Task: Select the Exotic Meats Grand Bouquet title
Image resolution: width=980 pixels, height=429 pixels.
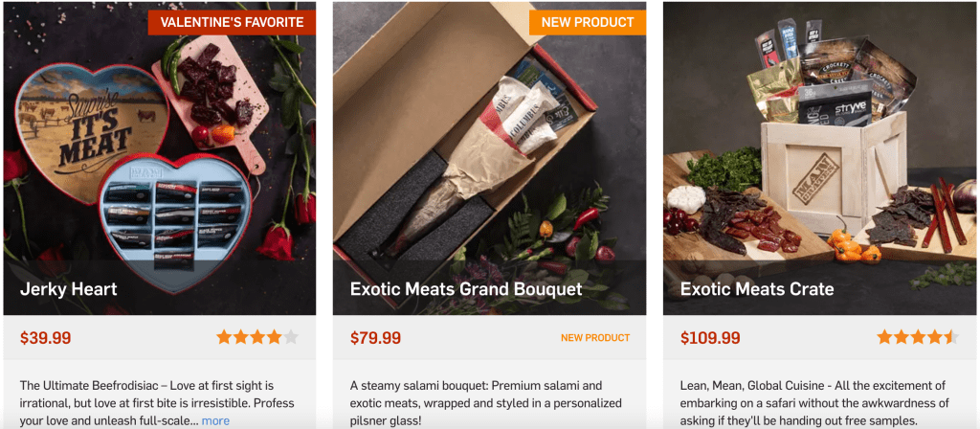Action: 465,288
